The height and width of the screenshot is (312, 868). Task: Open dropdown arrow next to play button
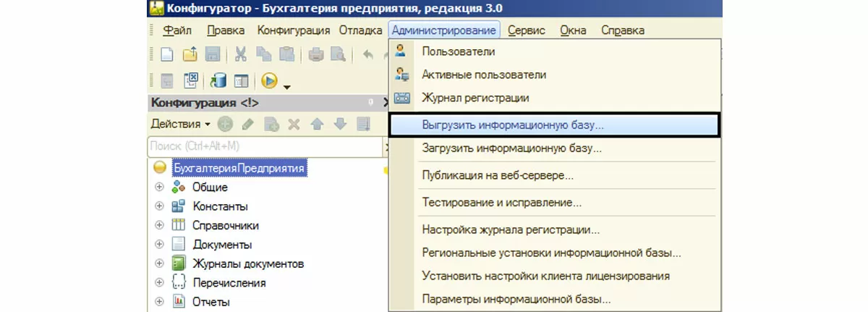[x=287, y=87]
